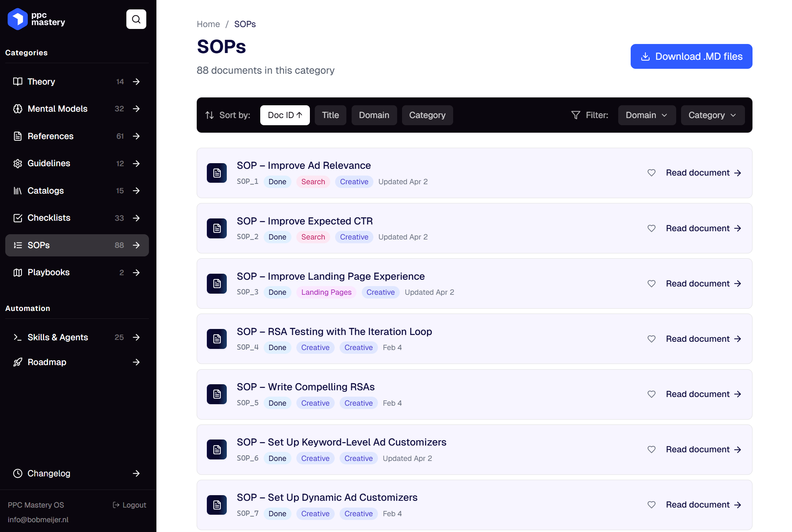
Task: Read document SOP – Improve Ad Relevance
Action: pos(704,173)
